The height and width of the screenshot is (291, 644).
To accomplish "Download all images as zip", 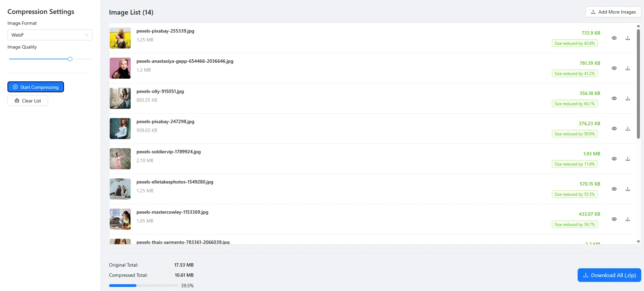I will pos(609,275).
